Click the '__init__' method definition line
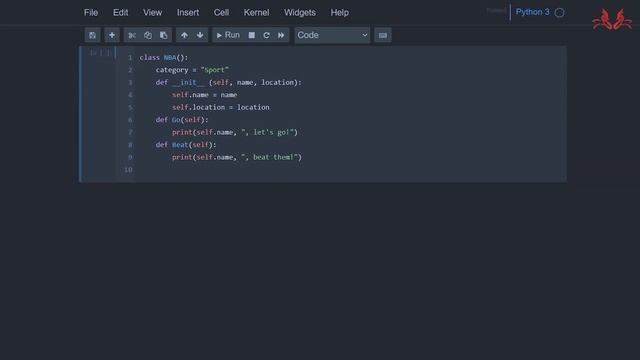 click(228, 82)
